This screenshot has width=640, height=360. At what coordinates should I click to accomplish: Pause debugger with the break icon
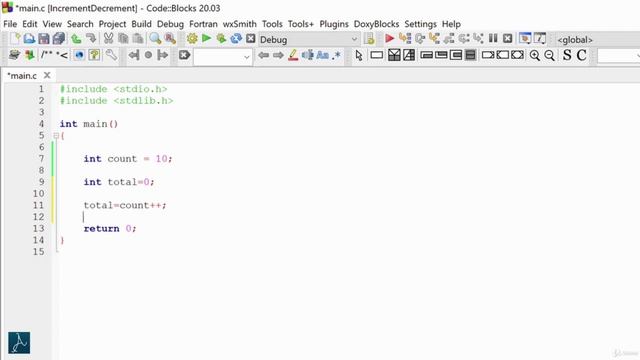[x=493, y=39]
